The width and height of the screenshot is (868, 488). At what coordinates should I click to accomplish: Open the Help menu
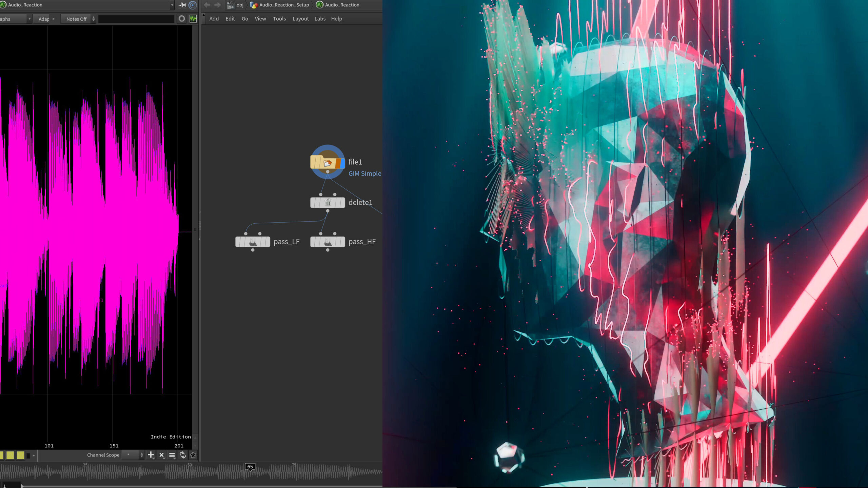point(336,19)
